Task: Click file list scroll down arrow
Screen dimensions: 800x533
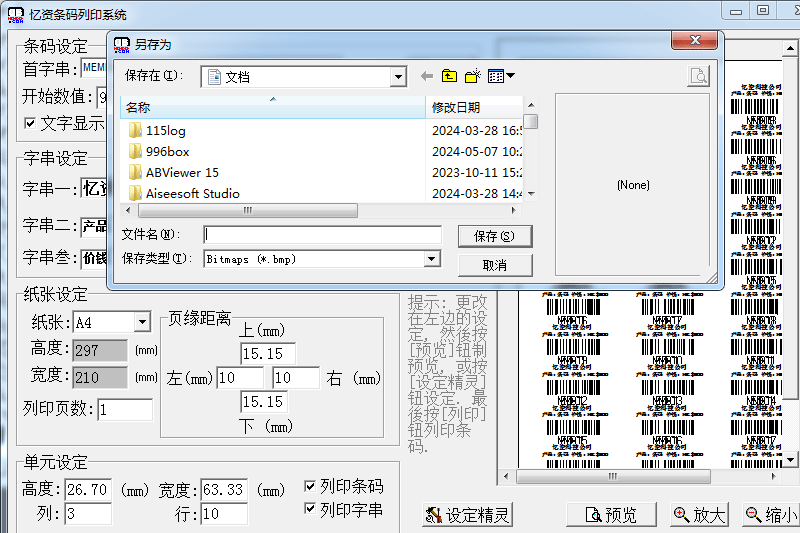Action: pos(531,194)
